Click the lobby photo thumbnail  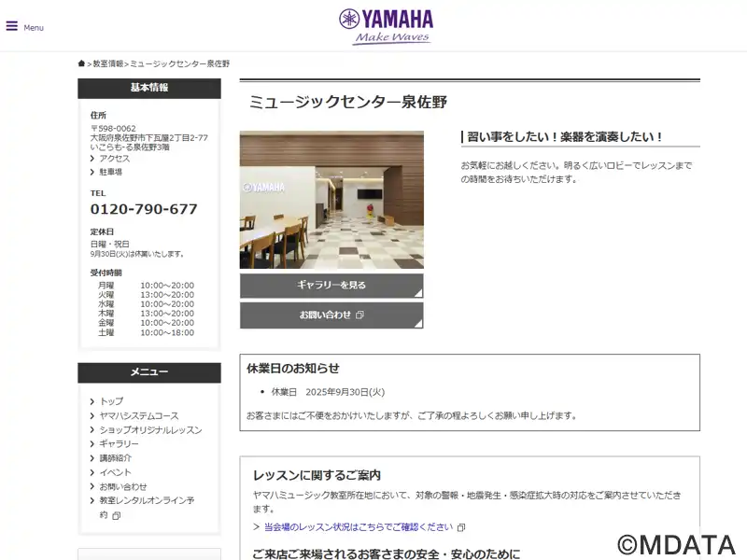[x=331, y=200]
